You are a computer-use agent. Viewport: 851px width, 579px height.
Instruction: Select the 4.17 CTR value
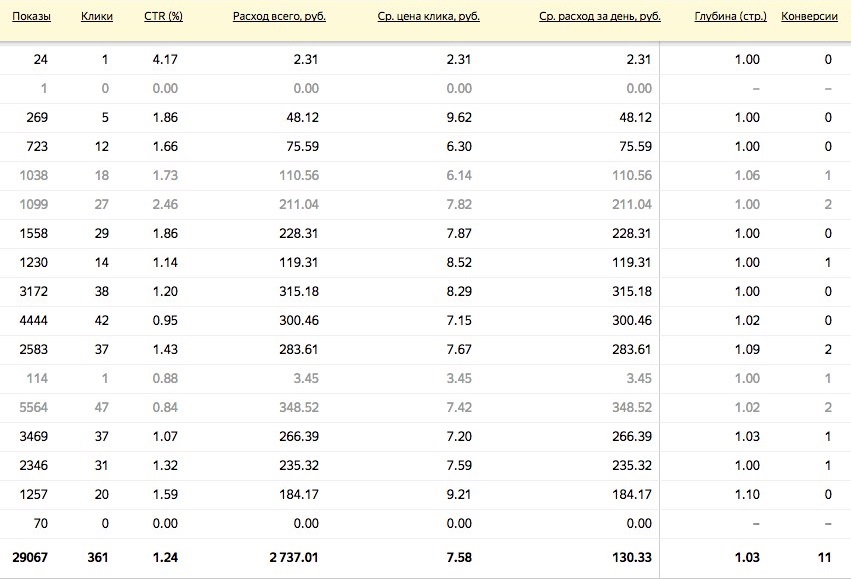(165, 60)
